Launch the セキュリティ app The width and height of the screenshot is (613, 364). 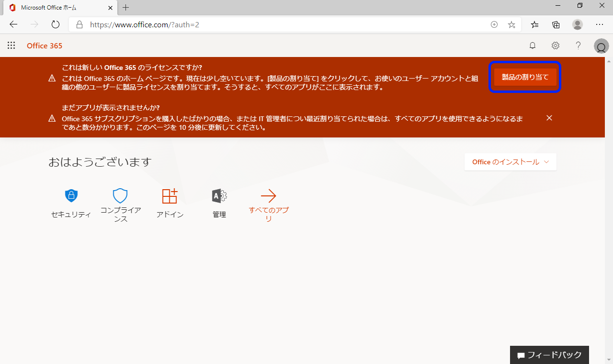(71, 203)
